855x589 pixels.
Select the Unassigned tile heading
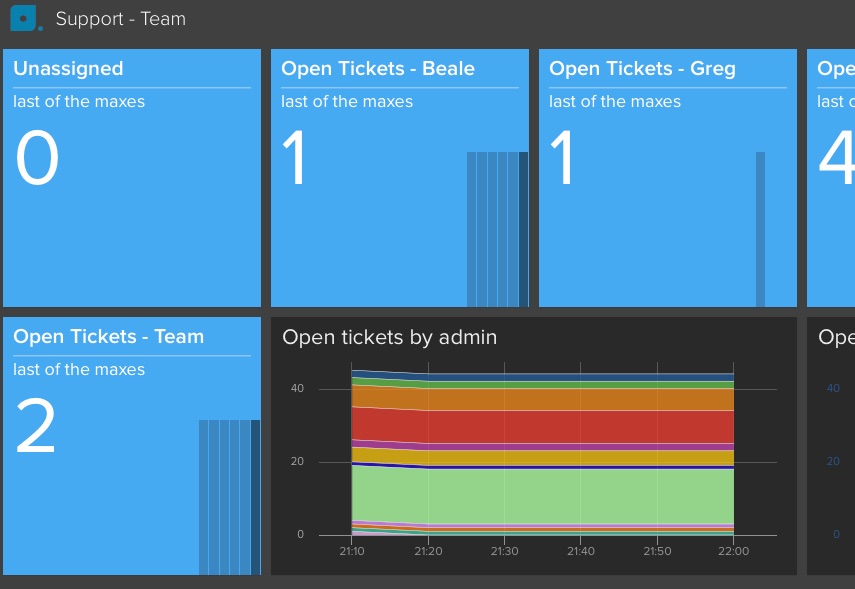68,69
